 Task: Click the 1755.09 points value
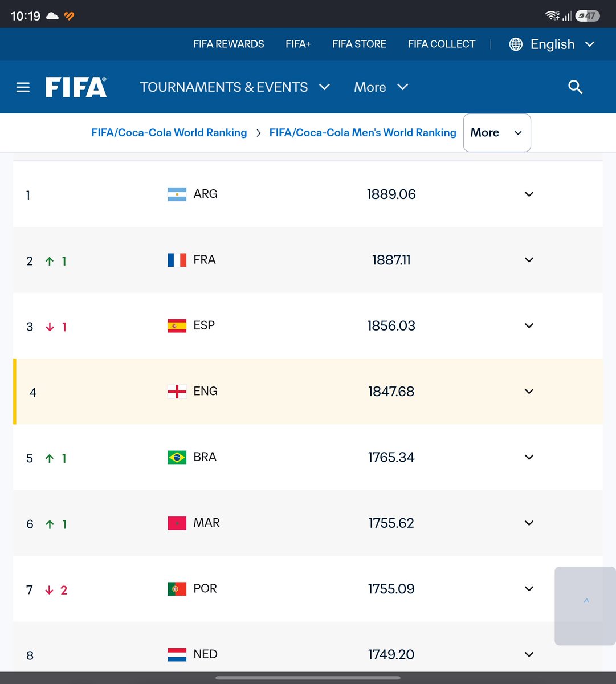[x=391, y=589]
